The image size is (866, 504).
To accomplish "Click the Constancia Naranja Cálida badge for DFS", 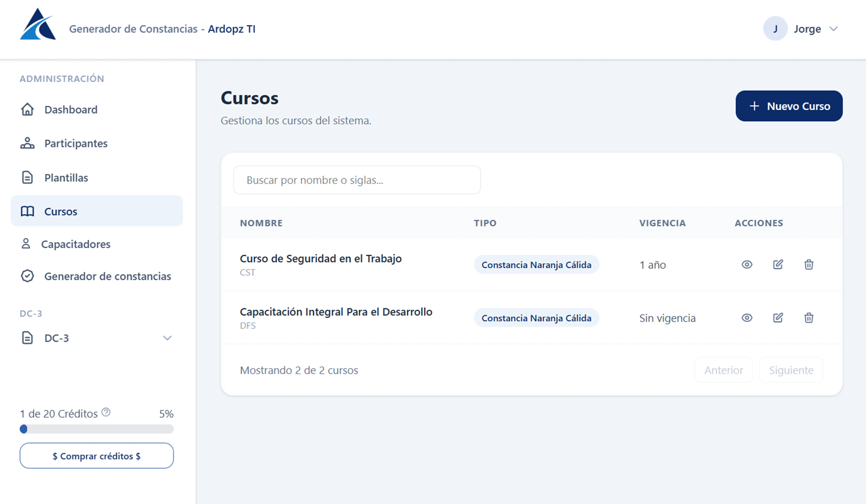I will [536, 318].
